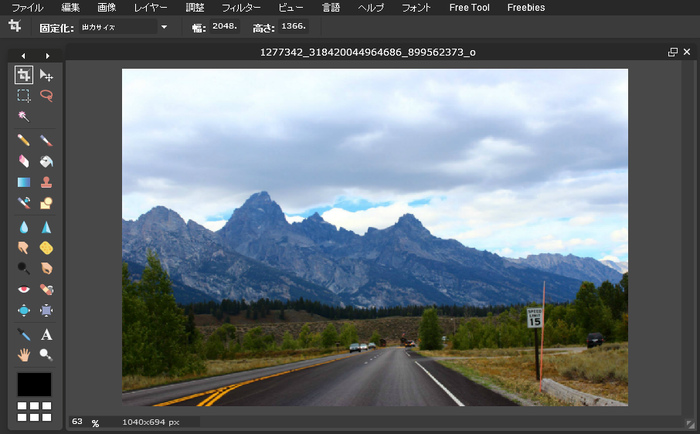Open the フィルター menu
Viewport: 700px width, 434px height.
pyautogui.click(x=241, y=8)
